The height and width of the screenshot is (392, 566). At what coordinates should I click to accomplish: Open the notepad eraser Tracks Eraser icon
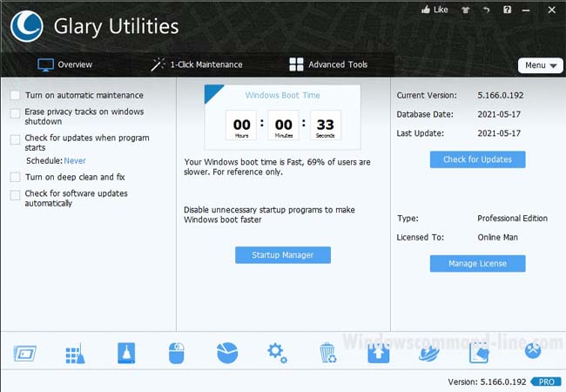(479, 353)
